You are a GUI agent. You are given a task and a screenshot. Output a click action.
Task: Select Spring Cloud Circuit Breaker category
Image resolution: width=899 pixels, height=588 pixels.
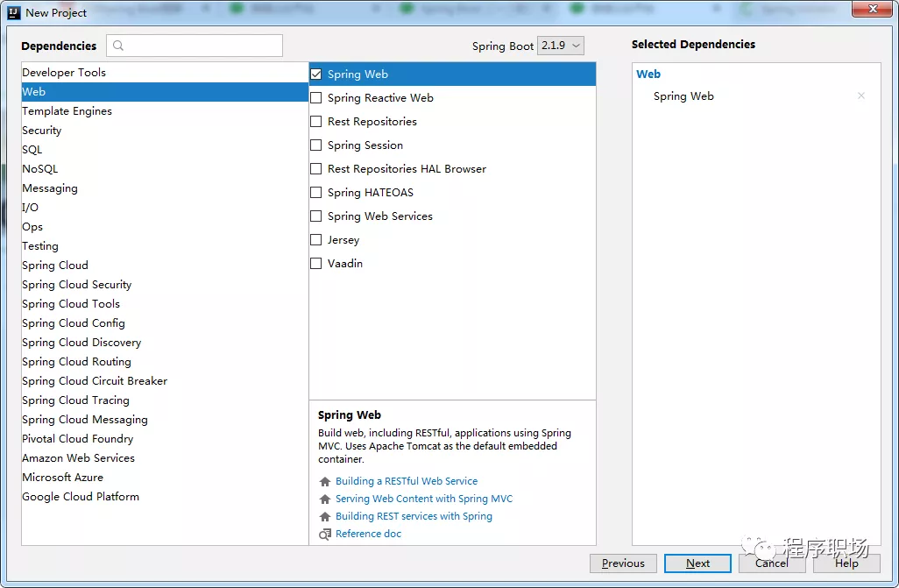point(165,381)
